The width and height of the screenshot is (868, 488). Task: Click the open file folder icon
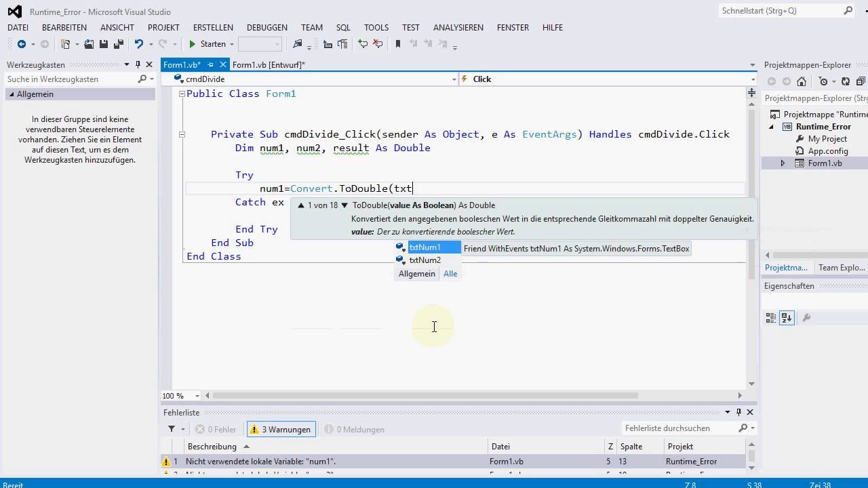coord(89,44)
